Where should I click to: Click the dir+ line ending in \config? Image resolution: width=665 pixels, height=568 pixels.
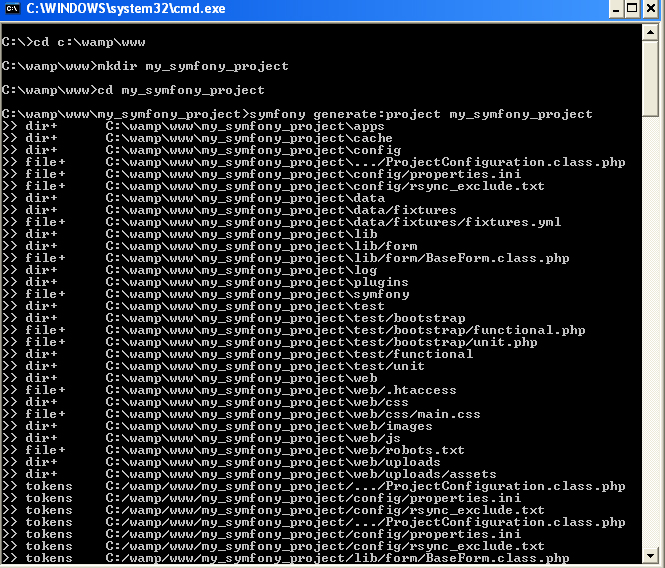click(201, 150)
